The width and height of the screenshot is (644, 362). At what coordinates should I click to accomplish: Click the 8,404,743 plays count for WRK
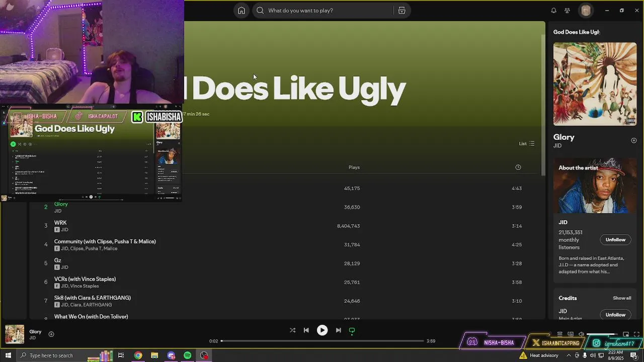(348, 226)
